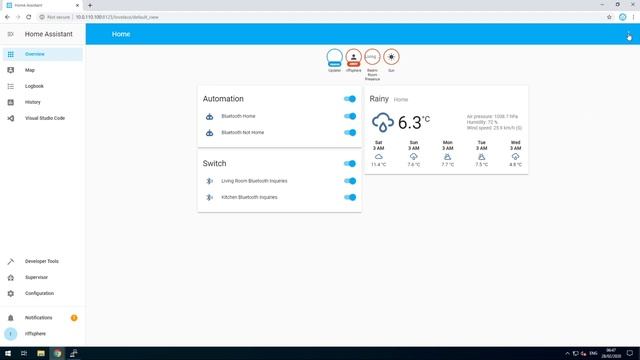Screen dimensions: 640x360
Task: Open Visual Studio Code panel
Action: coord(43,118)
